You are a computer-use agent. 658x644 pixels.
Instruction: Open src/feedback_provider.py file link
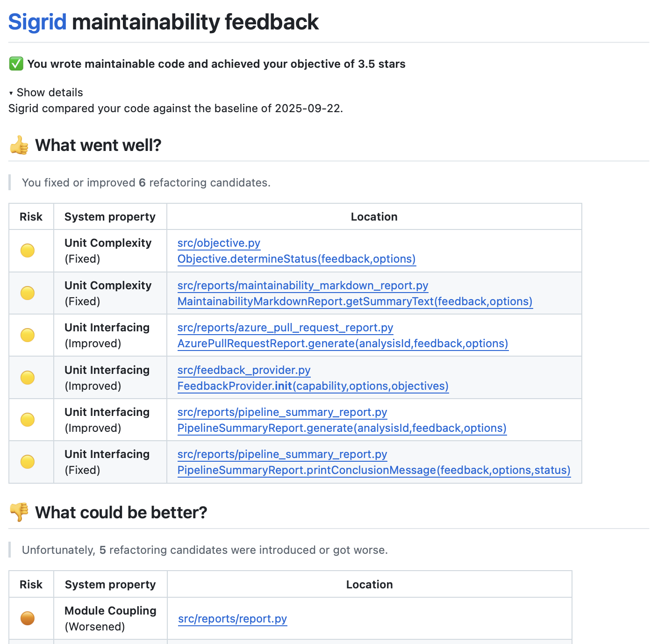[243, 370]
